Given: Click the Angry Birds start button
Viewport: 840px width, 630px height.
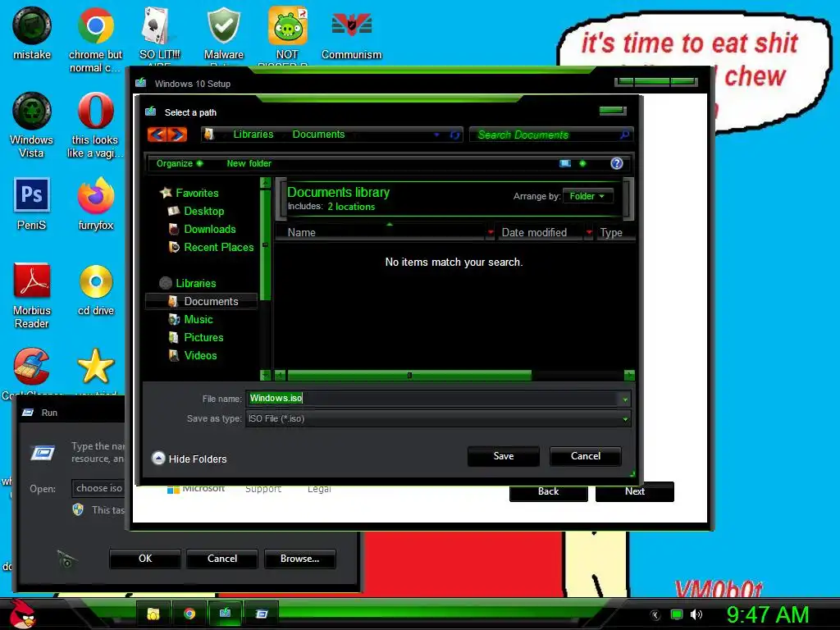Looking at the screenshot, I should (22, 614).
